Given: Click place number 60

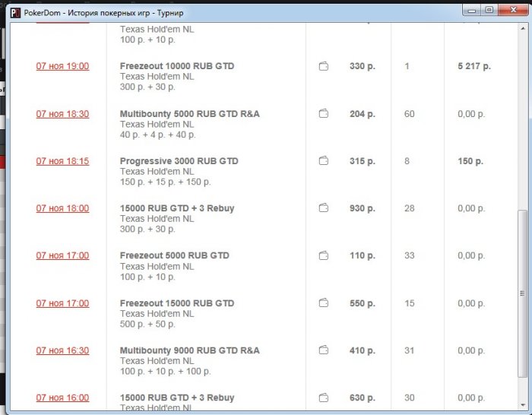Looking at the screenshot, I should [409, 114].
